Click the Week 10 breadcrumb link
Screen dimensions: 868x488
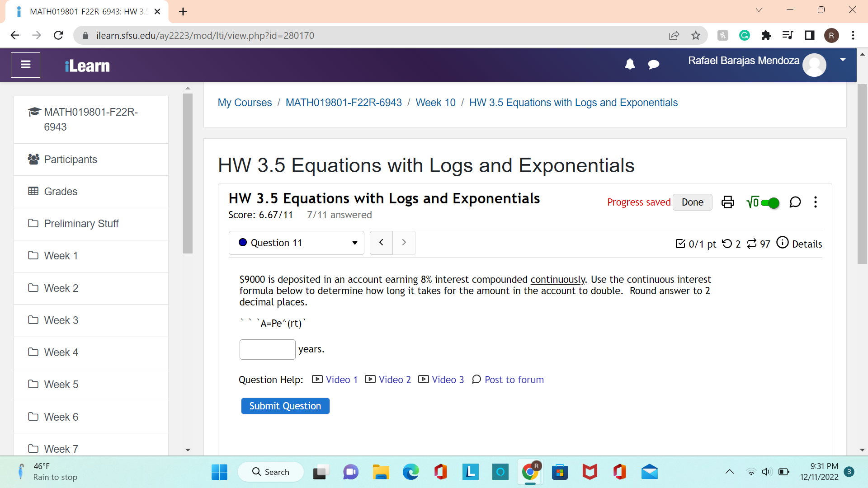click(435, 103)
